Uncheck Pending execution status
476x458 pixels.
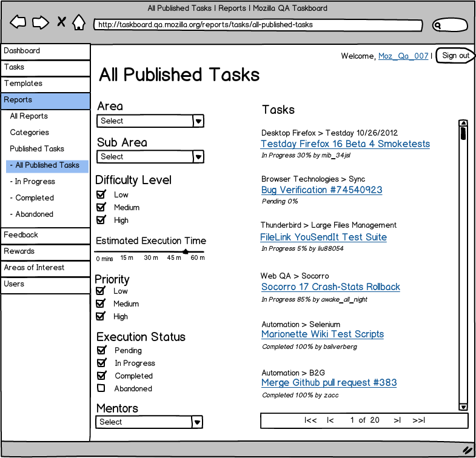pos(102,350)
